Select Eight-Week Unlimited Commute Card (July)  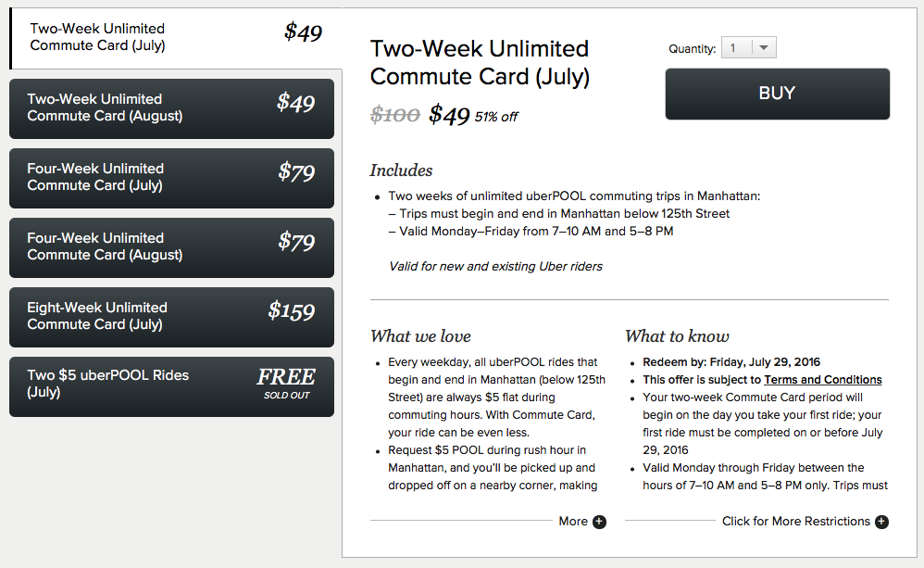click(171, 316)
